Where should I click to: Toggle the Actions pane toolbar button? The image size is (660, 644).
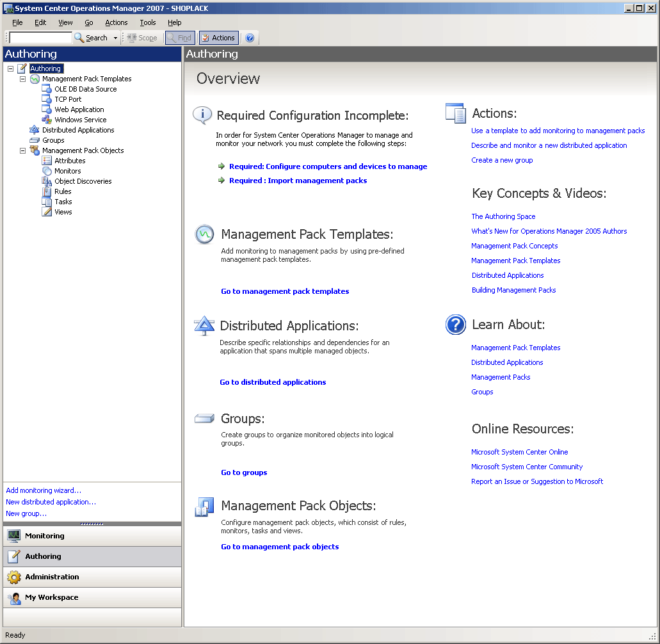click(219, 38)
